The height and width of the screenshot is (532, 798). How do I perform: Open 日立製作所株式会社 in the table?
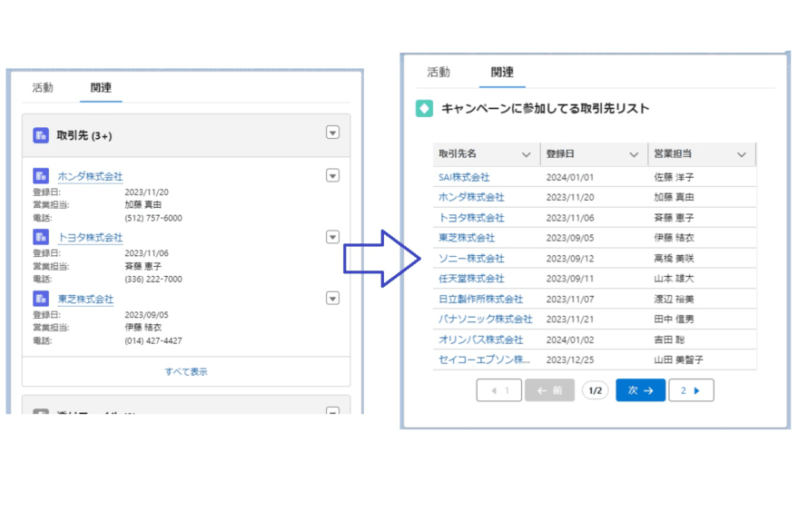click(x=481, y=299)
